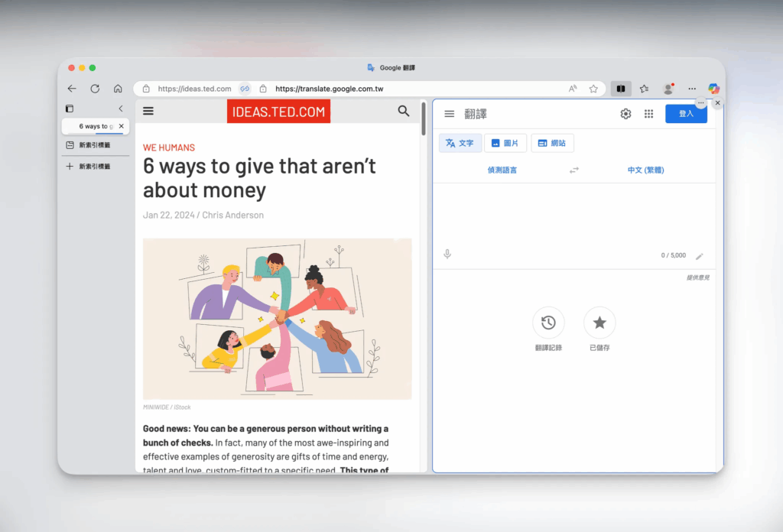Open the browser home page icon
This screenshot has width=783, height=532.
point(118,89)
